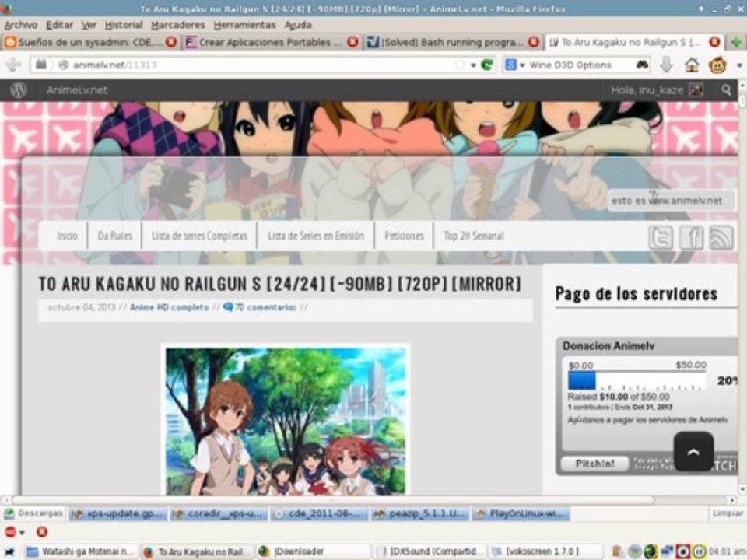Expand the URL history dropdown arrow
The image size is (747, 560).
(473, 65)
